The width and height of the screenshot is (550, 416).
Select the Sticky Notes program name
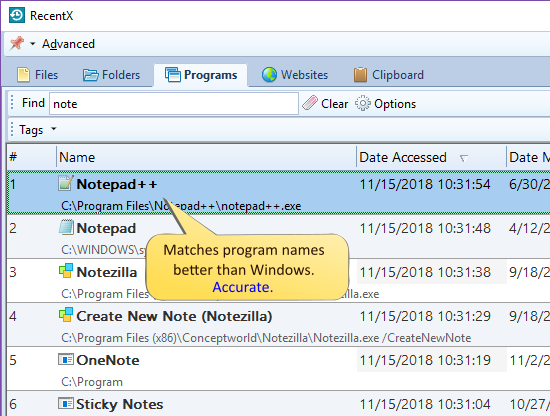point(120,404)
